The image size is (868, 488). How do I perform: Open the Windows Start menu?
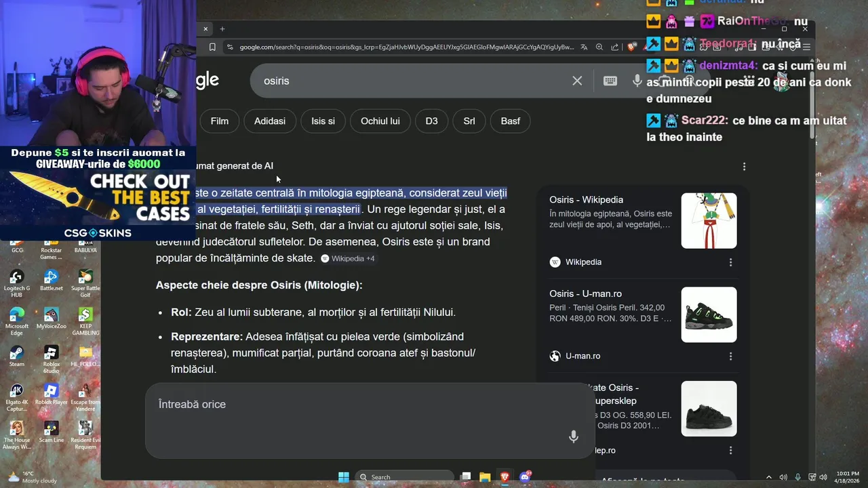tap(344, 476)
